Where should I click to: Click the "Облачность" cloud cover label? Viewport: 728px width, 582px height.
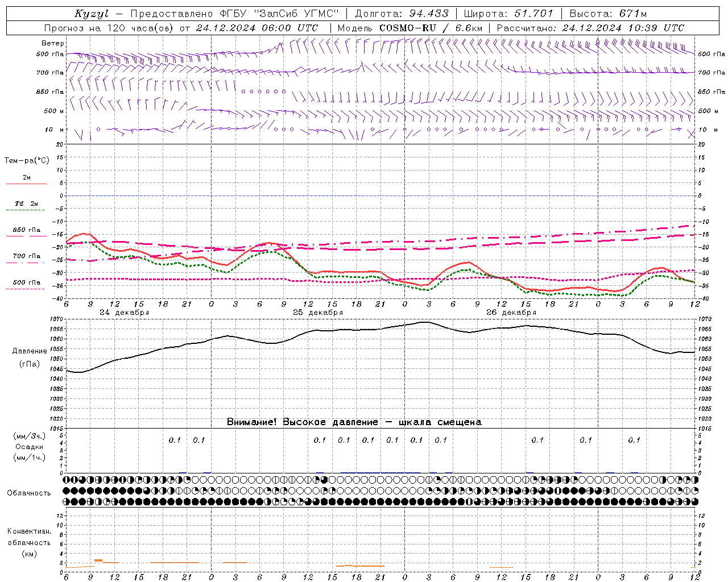click(29, 493)
